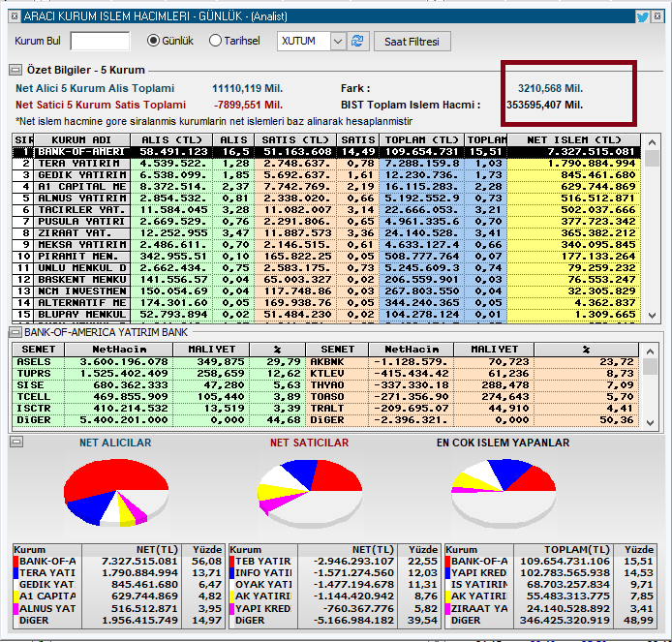Click magenta swatch beside ALNUS YAT legend
The height and width of the screenshot is (642, 672).
point(15,608)
